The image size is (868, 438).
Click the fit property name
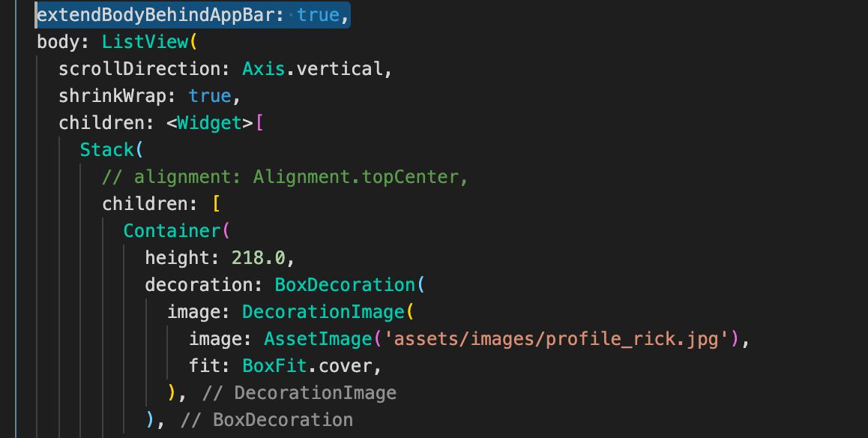pyautogui.click(x=205, y=367)
